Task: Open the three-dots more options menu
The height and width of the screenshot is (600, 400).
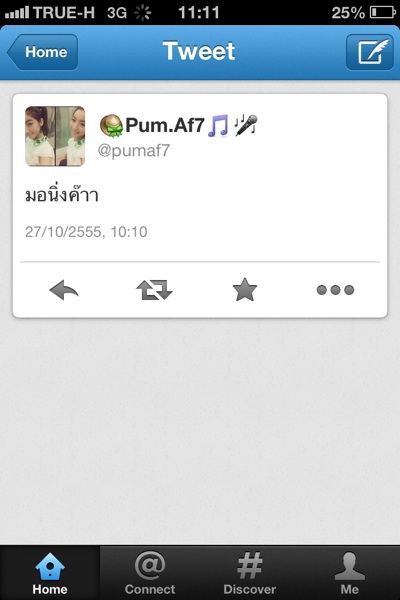Action: click(x=335, y=290)
